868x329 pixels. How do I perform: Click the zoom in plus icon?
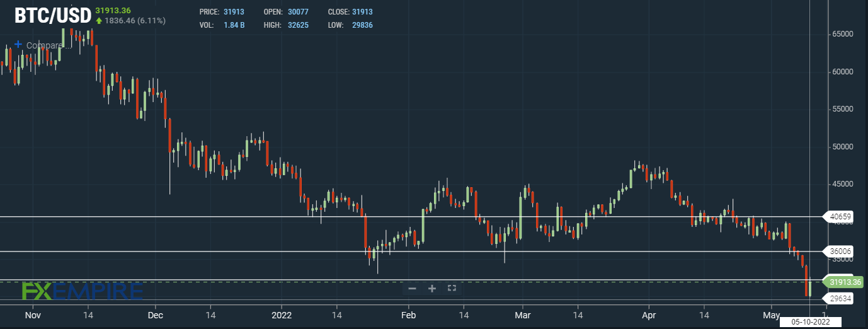432,289
